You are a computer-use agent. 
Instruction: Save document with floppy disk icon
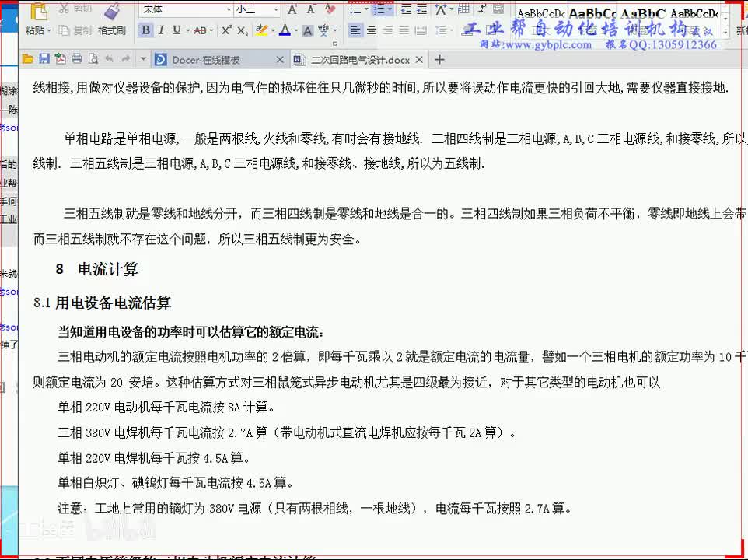(44, 58)
